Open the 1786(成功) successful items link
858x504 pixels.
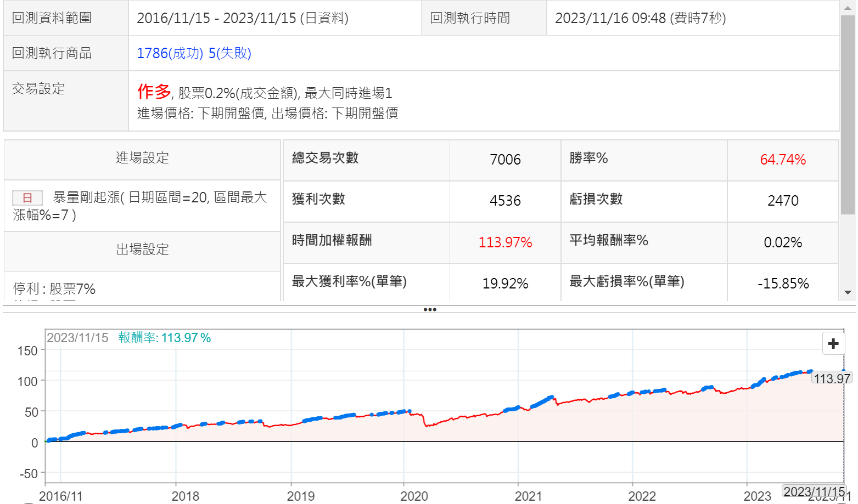tap(170, 53)
